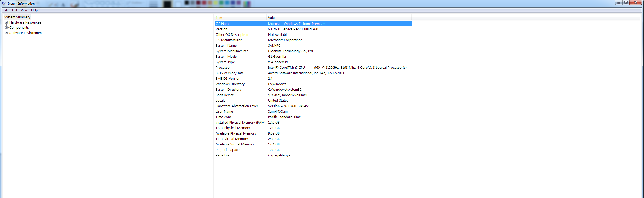
Task: Minimize the System Information window
Action: point(619,3)
